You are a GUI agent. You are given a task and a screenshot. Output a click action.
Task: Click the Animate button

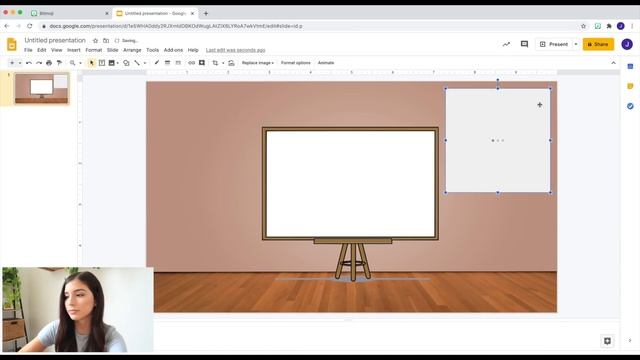326,63
